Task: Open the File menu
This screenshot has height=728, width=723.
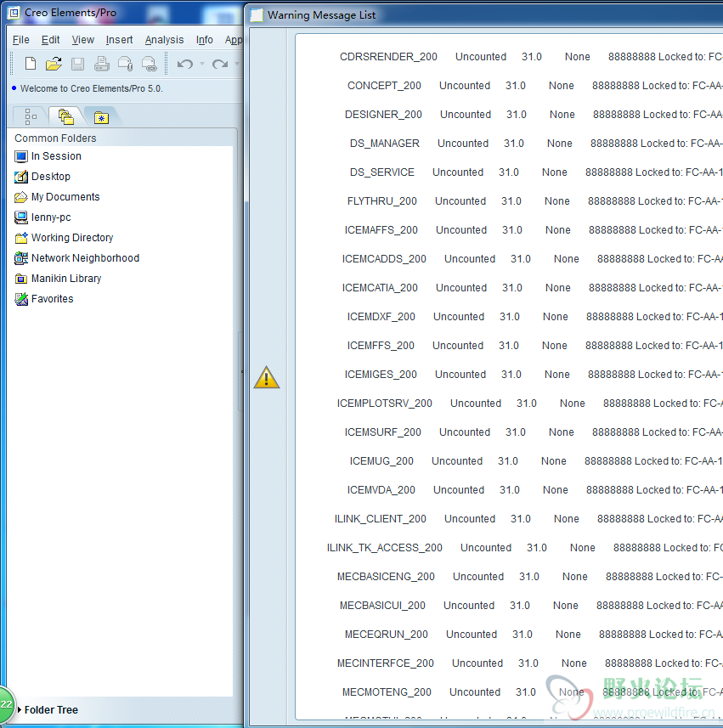Action: point(21,40)
